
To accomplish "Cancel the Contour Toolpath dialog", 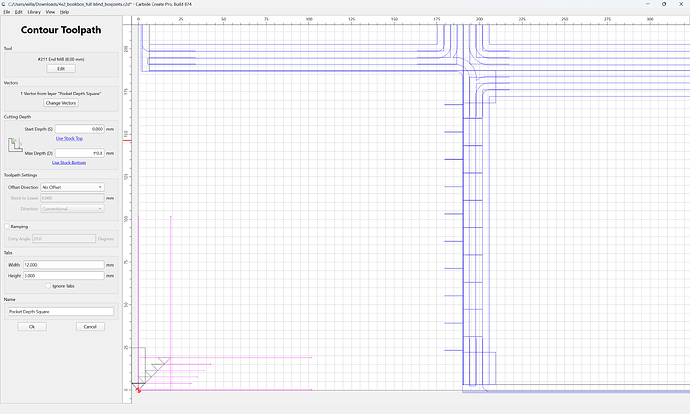I will [90, 326].
